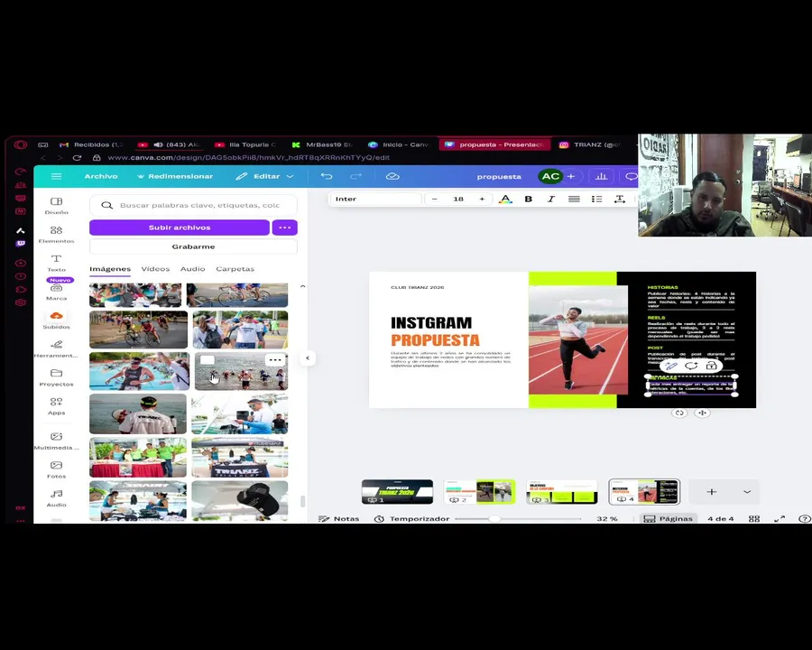Click the move handle below textbox

tap(702, 413)
